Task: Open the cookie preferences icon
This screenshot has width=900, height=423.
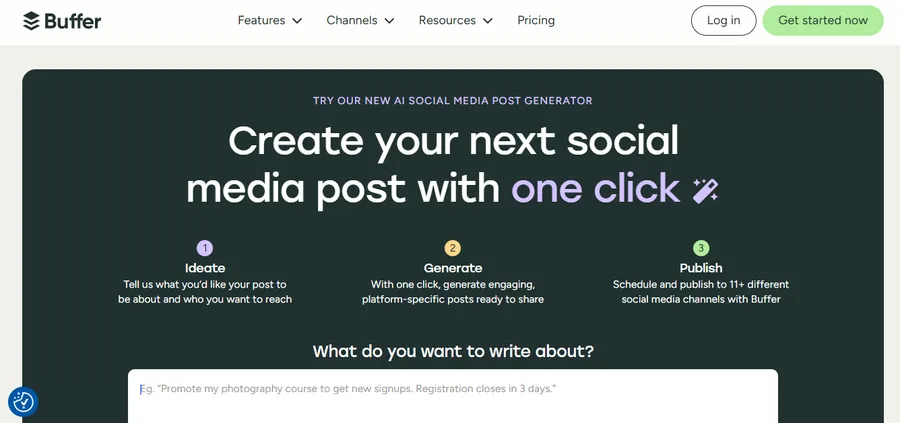Action: click(23, 402)
